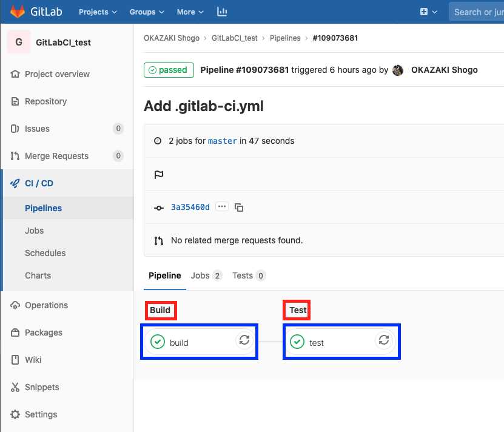Copy commit SHA to clipboard icon
The height and width of the screenshot is (432, 504).
(x=239, y=208)
